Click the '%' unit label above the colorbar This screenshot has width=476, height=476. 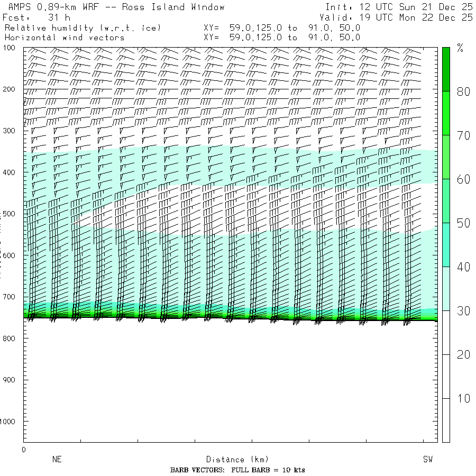pyautogui.click(x=460, y=48)
